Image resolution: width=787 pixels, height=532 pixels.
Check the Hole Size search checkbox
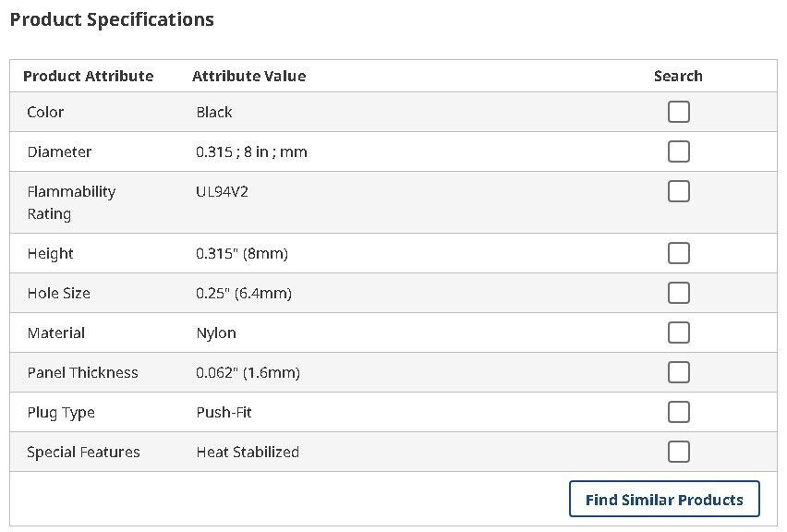[x=679, y=293]
